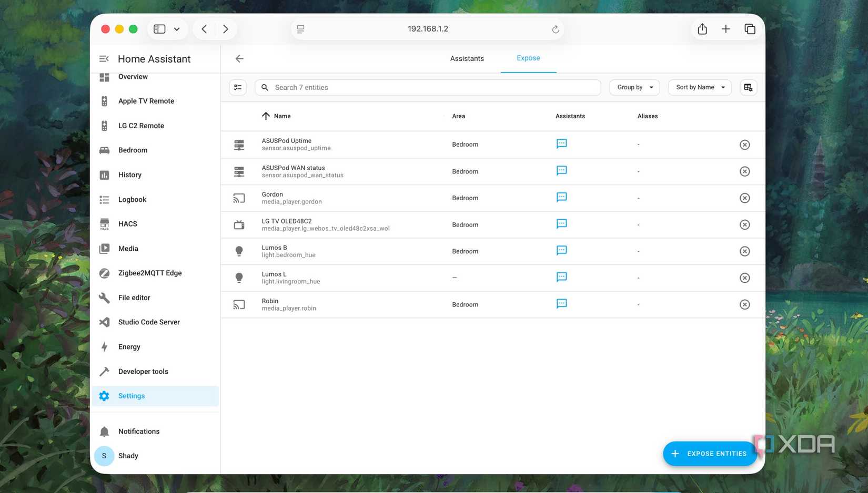868x493 pixels.
Task: Select the Expose tab
Action: click(x=528, y=58)
